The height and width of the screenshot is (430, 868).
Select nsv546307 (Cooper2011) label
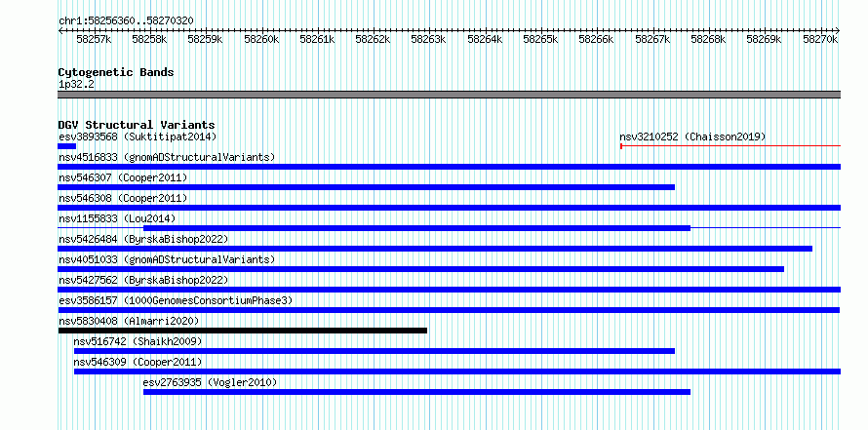(123, 177)
